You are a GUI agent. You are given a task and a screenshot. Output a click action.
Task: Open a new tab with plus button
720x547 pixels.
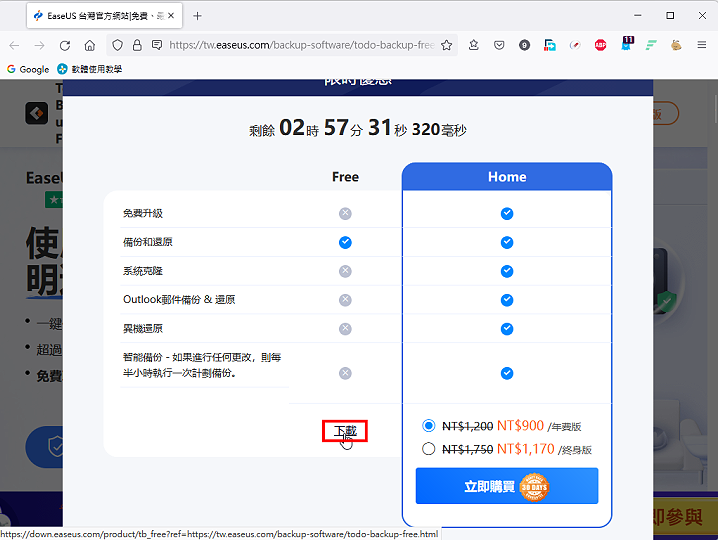pyautogui.click(x=197, y=16)
